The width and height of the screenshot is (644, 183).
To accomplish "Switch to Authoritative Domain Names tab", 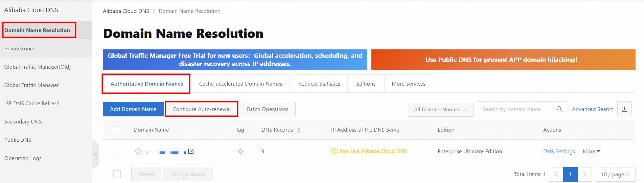I will [146, 84].
